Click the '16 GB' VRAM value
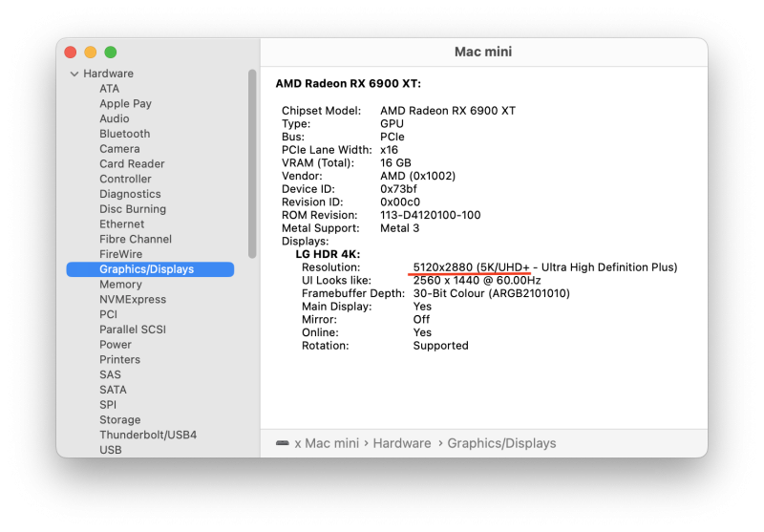This screenshot has height=532, width=764. (395, 163)
